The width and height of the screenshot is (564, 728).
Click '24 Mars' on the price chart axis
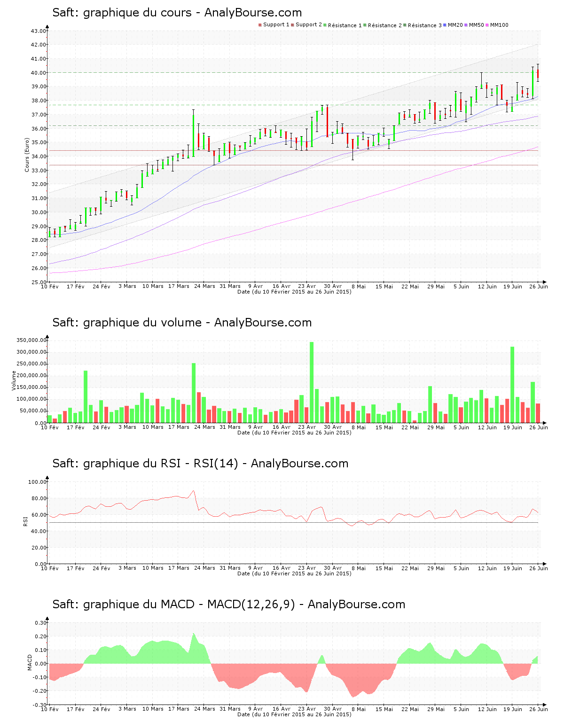point(204,287)
